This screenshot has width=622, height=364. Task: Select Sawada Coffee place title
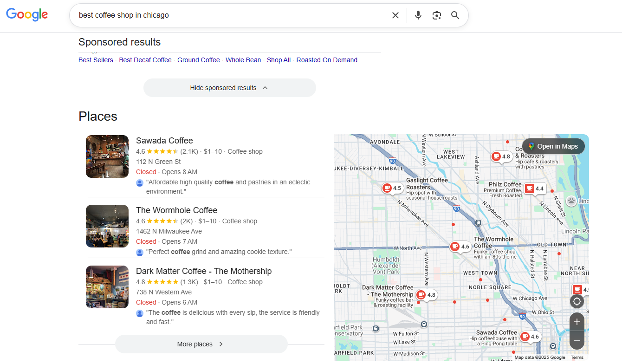(164, 141)
